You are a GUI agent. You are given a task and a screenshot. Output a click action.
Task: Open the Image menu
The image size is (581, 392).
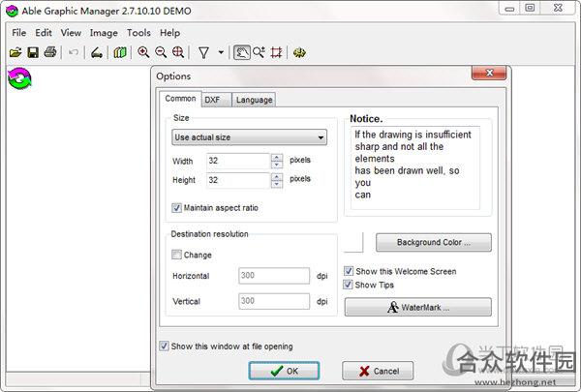(x=104, y=33)
